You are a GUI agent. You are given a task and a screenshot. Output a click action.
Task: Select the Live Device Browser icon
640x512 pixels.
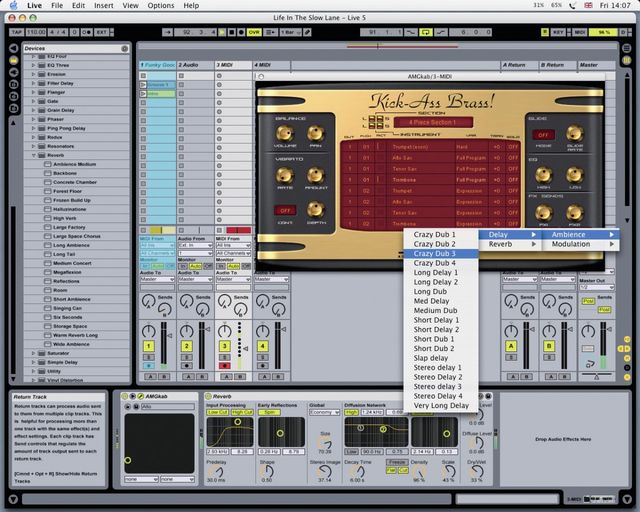[x=13, y=60]
